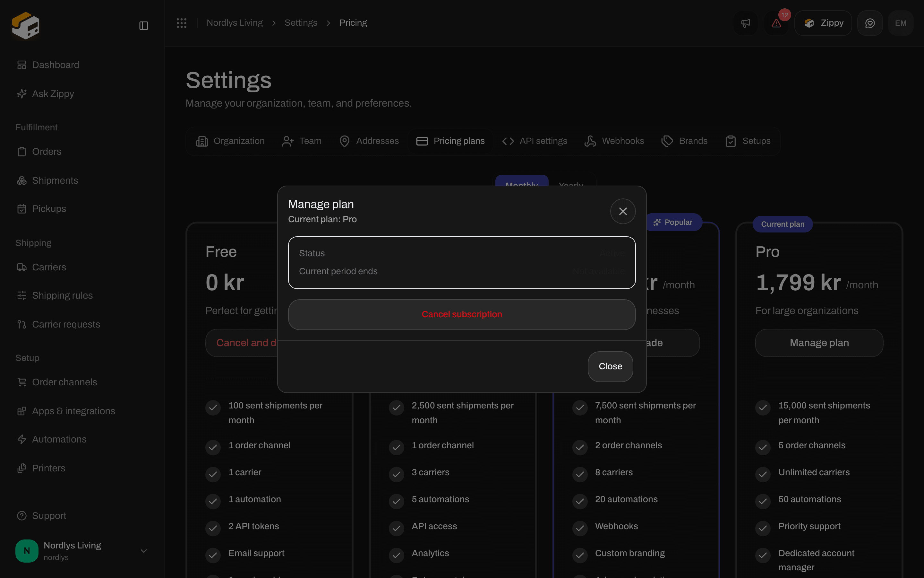Click checkmark beside 'Priority support'
Viewport: 924px width, 578px height.
763,528
